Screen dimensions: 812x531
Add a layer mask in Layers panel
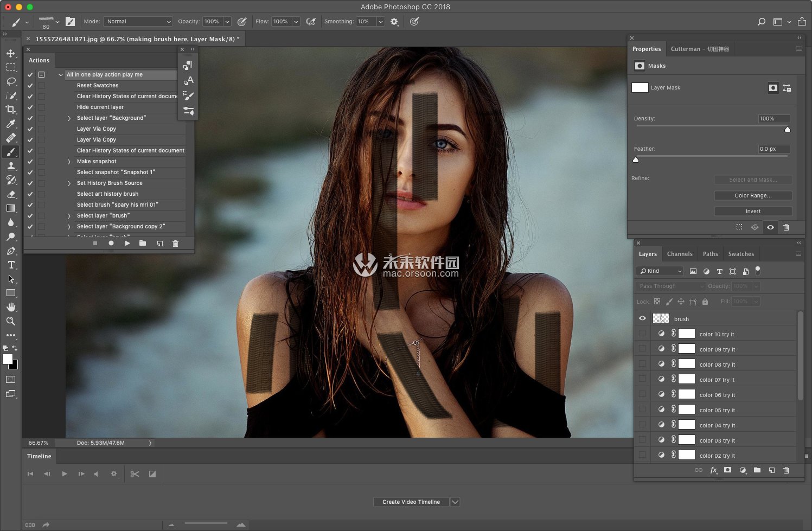727,470
